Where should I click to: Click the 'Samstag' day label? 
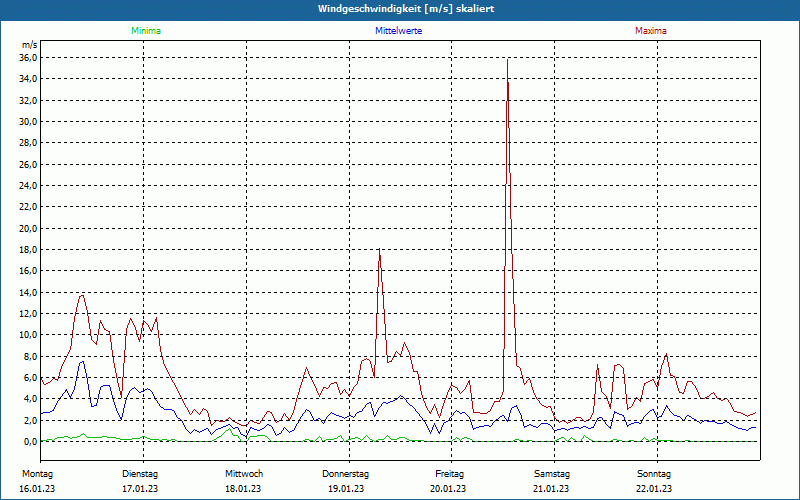[552, 473]
